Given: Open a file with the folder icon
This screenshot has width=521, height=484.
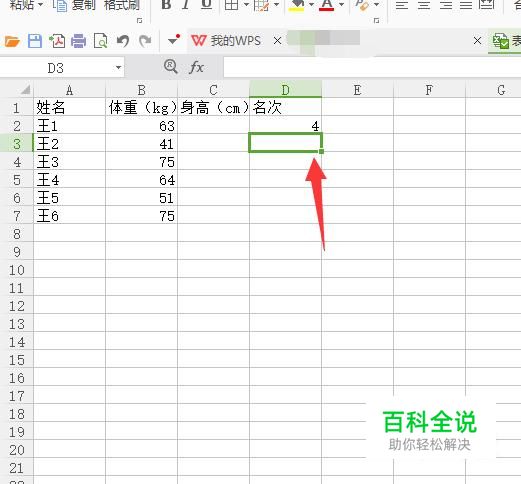Looking at the screenshot, I should [12, 41].
